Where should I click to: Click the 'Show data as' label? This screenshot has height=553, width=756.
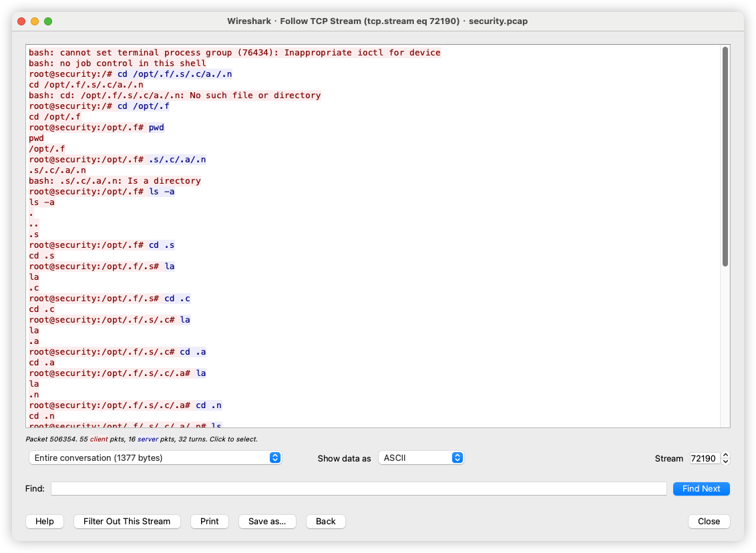coord(344,459)
